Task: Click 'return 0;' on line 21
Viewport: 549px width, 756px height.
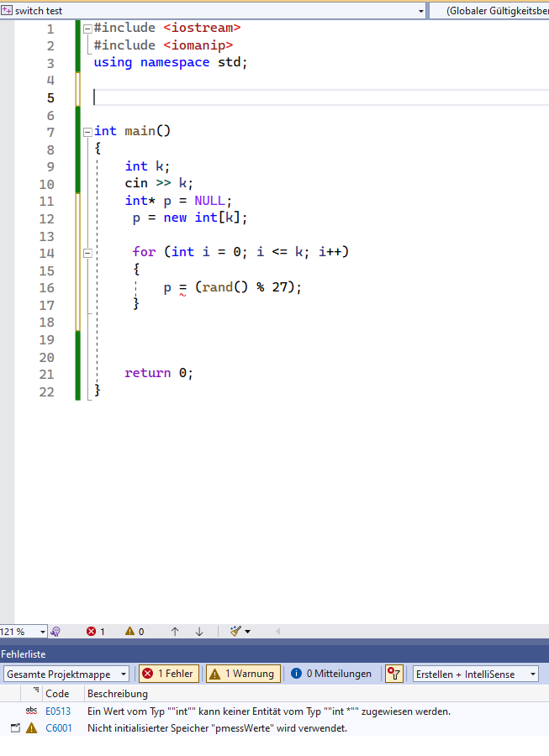Action: pyautogui.click(x=159, y=373)
